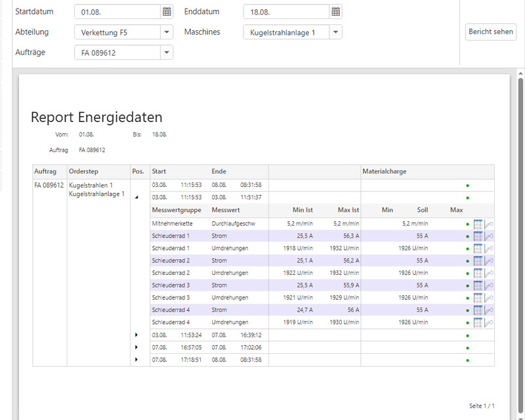The height and width of the screenshot is (420, 525).
Task: Open the Aufträge dropdown
Action: coord(167,52)
